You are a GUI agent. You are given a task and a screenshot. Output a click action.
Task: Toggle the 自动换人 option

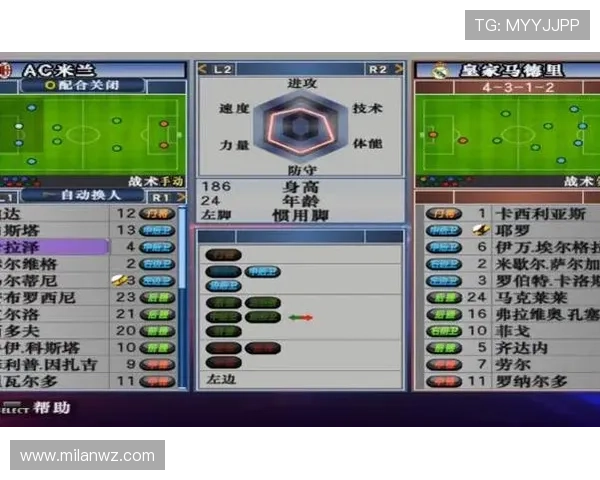[90, 195]
